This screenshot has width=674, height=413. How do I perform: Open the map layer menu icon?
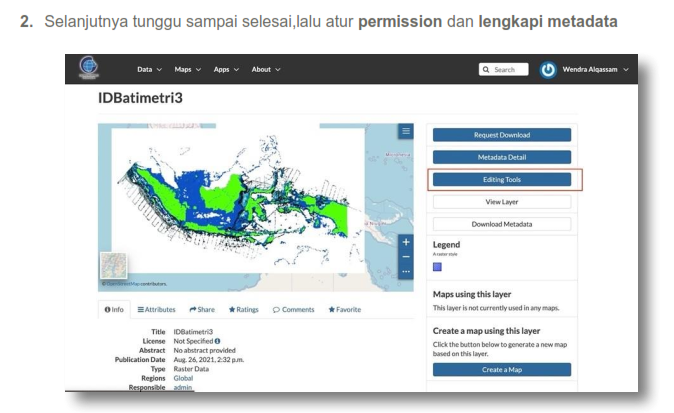pyautogui.click(x=406, y=132)
